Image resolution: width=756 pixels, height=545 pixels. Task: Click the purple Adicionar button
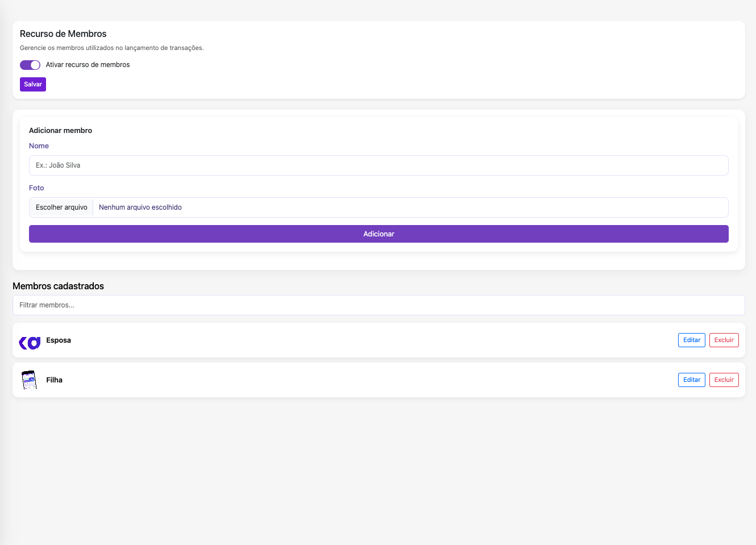point(379,234)
